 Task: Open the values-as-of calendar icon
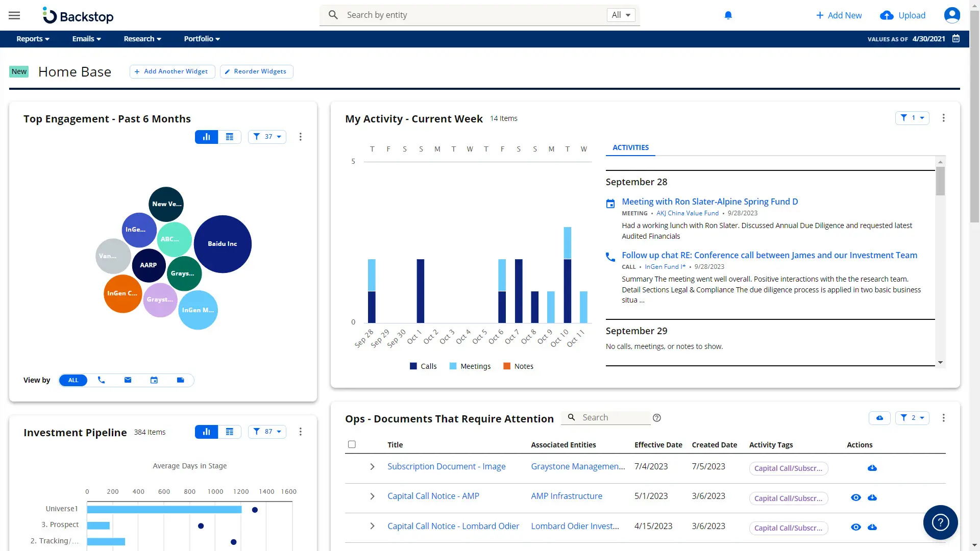click(x=956, y=39)
